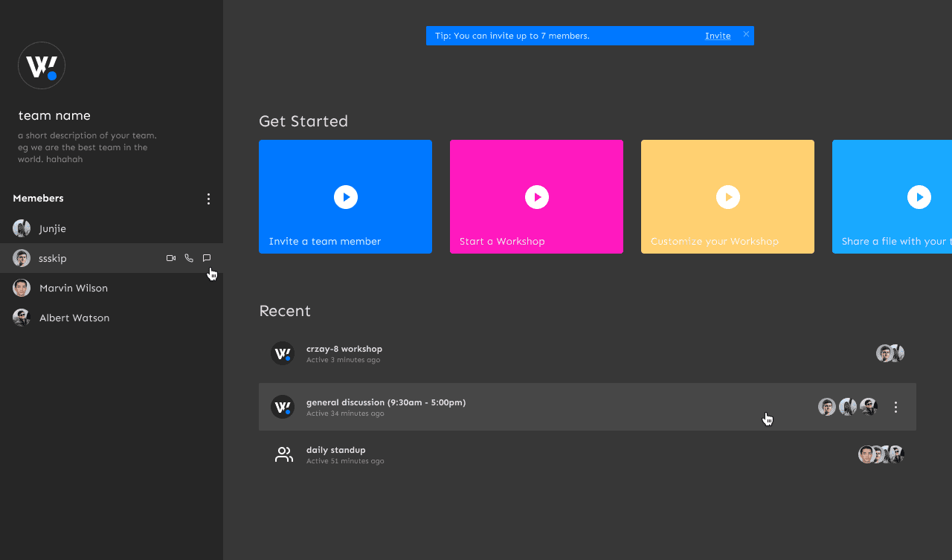Click the crzay-8 workshop logo icon
The height and width of the screenshot is (560, 952).
283,353
